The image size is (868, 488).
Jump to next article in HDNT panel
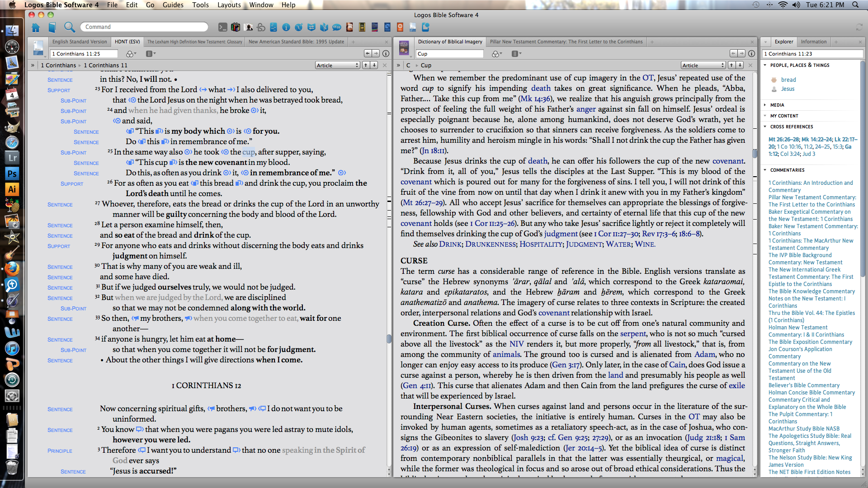click(374, 65)
